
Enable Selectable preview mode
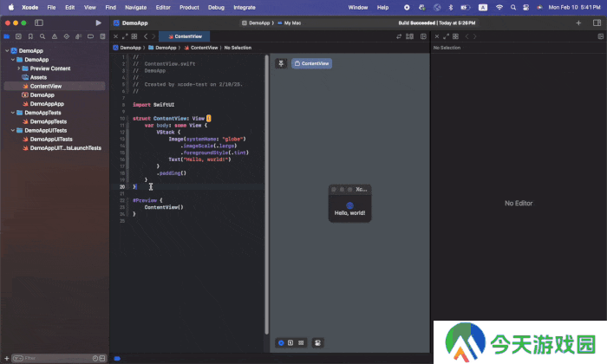point(290,342)
